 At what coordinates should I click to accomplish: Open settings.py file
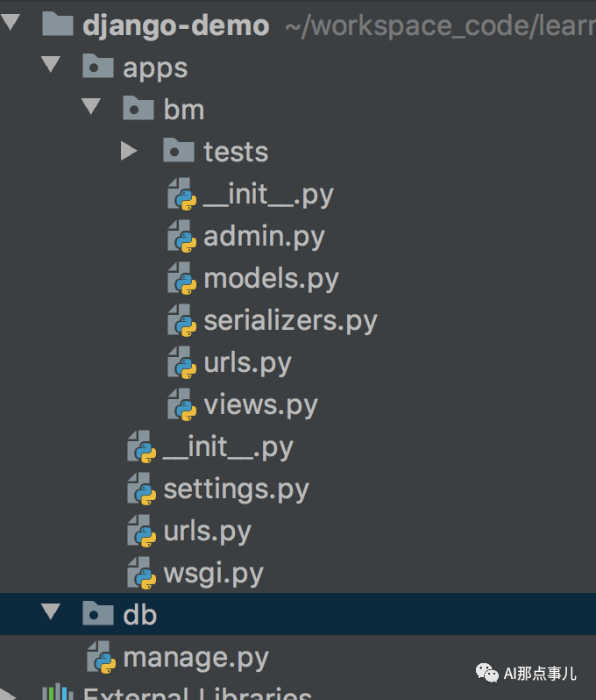coord(236,489)
